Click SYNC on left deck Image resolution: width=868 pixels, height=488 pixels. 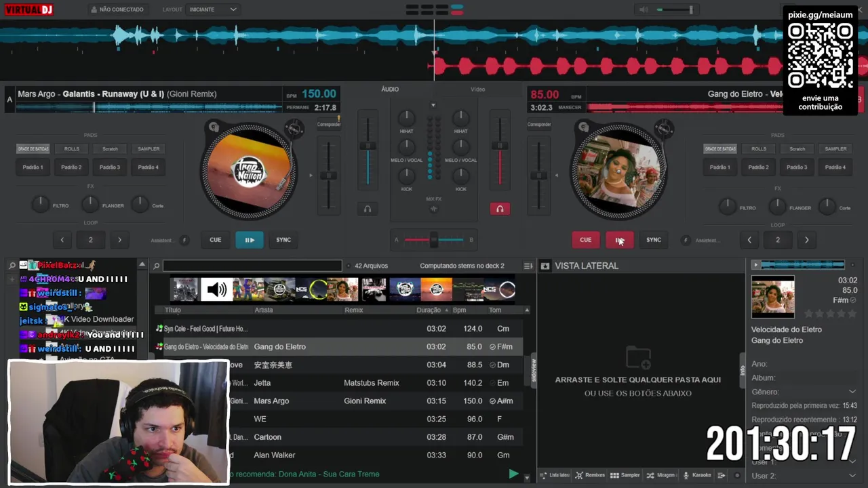(283, 239)
